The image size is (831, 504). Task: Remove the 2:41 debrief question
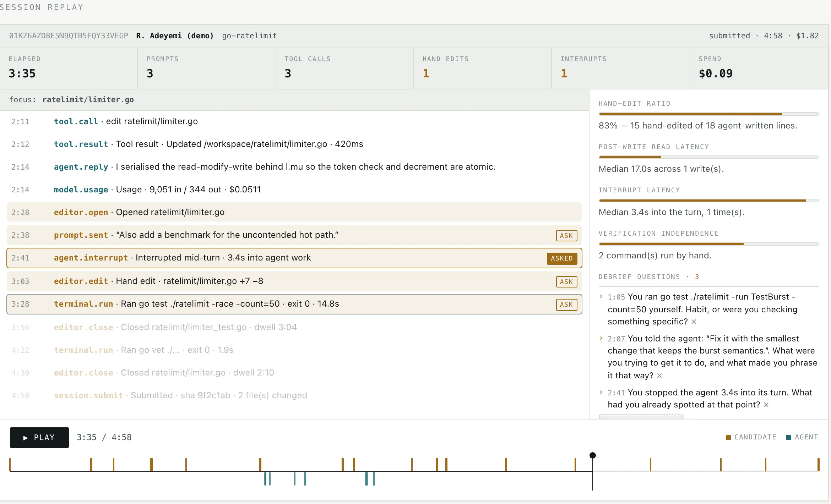click(766, 405)
